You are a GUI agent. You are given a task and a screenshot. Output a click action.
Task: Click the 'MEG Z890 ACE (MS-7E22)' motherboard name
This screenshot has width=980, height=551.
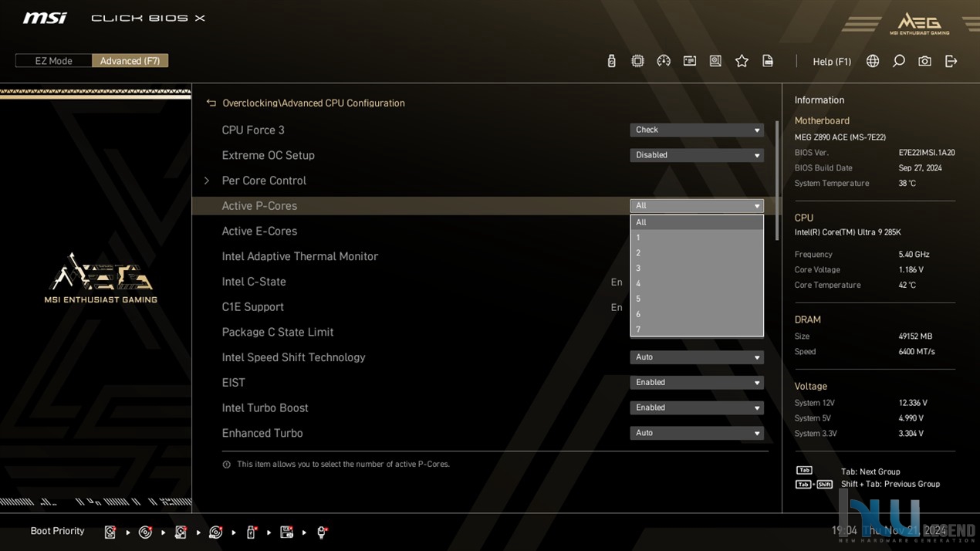point(840,137)
